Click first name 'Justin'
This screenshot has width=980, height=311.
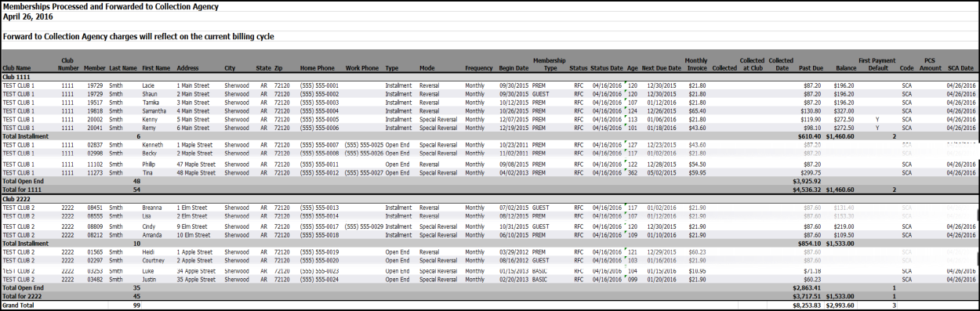150,280
